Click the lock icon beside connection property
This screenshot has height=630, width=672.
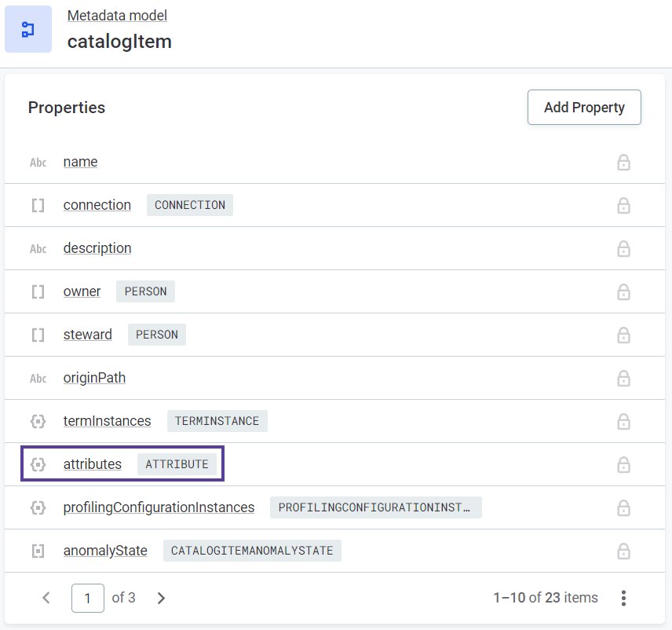pyautogui.click(x=623, y=206)
